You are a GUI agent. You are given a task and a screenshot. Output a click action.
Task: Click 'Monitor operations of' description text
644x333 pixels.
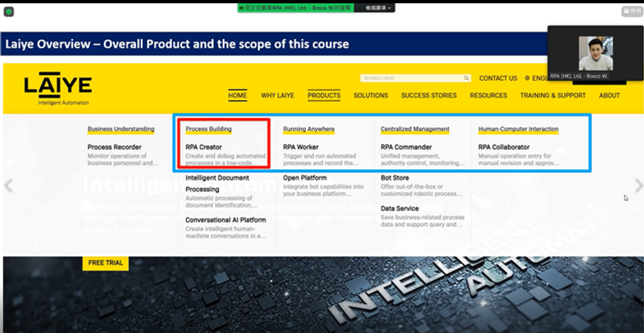point(117,156)
